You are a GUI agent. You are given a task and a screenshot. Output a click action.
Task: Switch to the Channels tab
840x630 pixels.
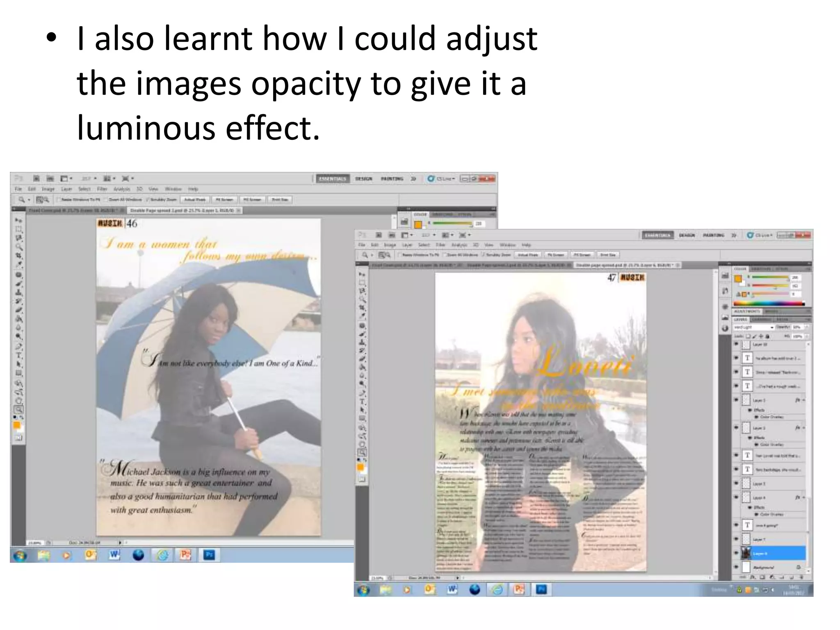coord(762,319)
